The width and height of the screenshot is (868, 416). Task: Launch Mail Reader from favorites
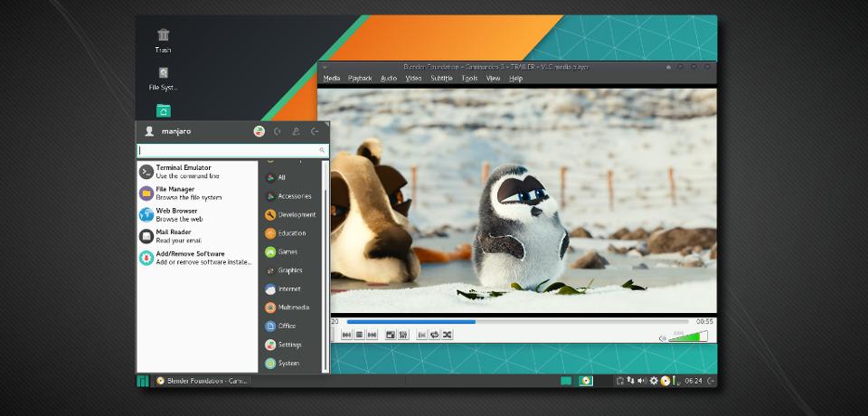coord(197,237)
